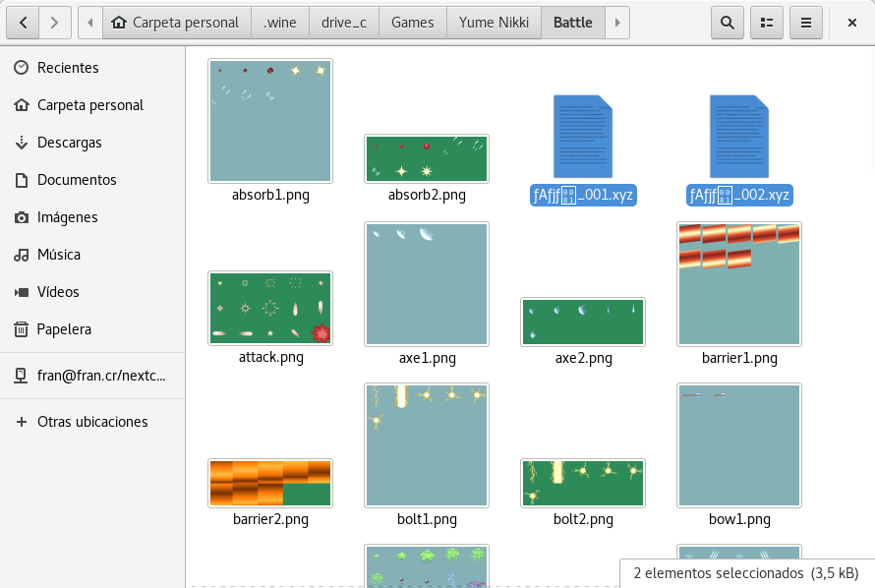Click the attack.png file name

[x=271, y=357]
